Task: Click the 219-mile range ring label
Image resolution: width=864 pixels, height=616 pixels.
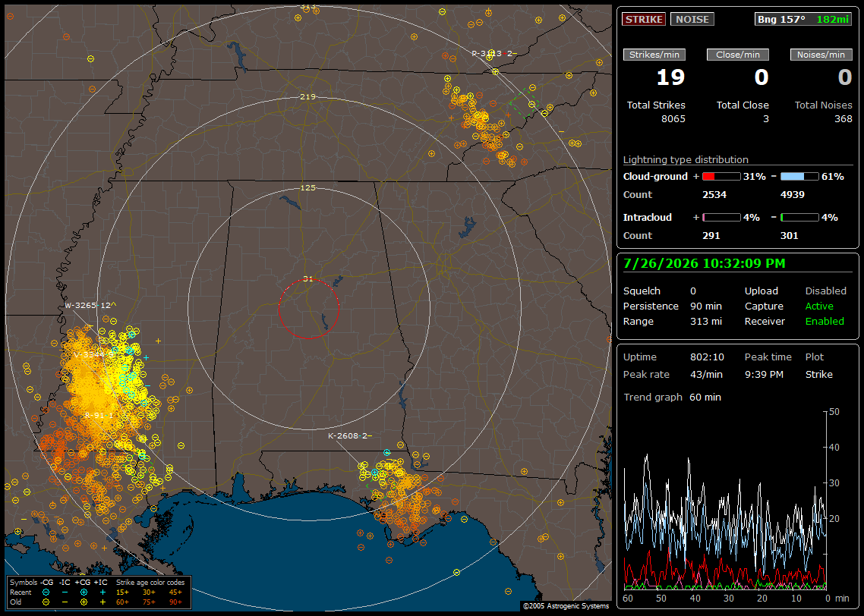Action: [308, 96]
